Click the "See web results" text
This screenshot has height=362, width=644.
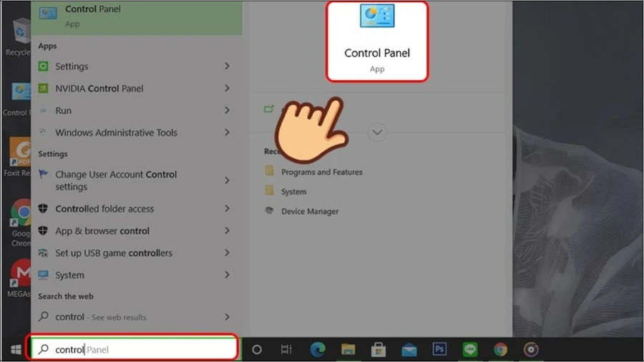(x=119, y=317)
